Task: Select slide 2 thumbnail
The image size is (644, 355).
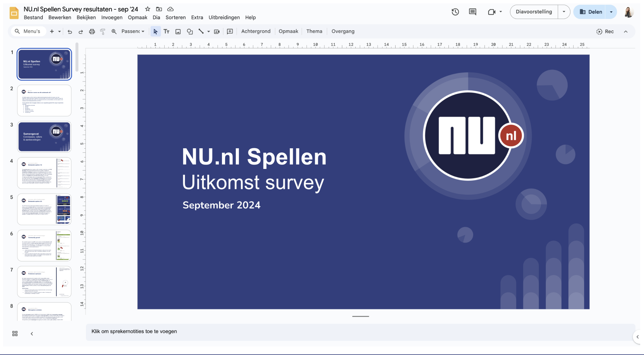Action: (44, 100)
